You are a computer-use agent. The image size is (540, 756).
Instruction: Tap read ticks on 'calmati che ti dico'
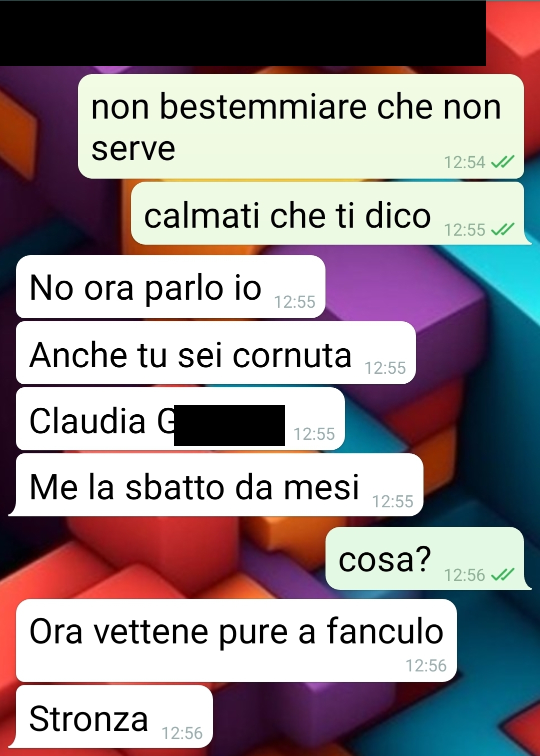(502, 230)
